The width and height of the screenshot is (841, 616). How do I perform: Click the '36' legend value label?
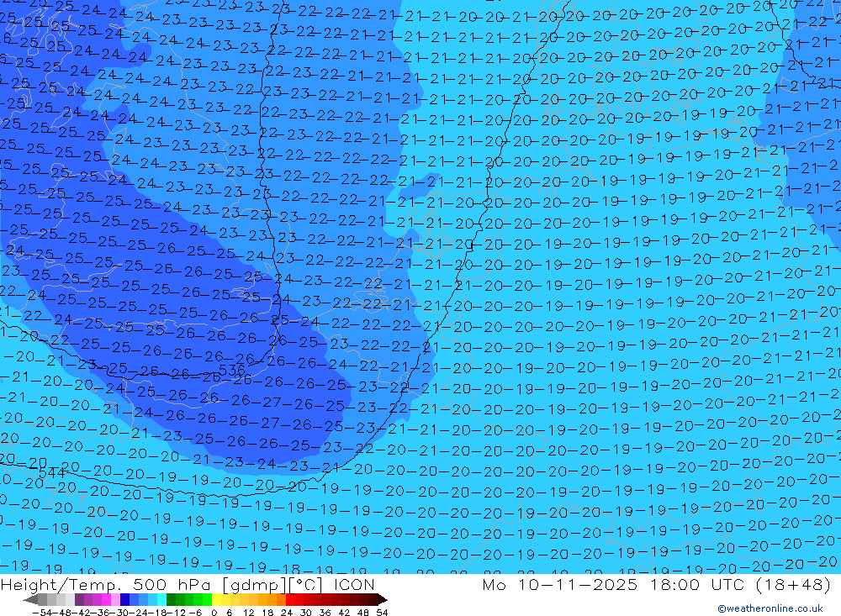tap(325, 613)
